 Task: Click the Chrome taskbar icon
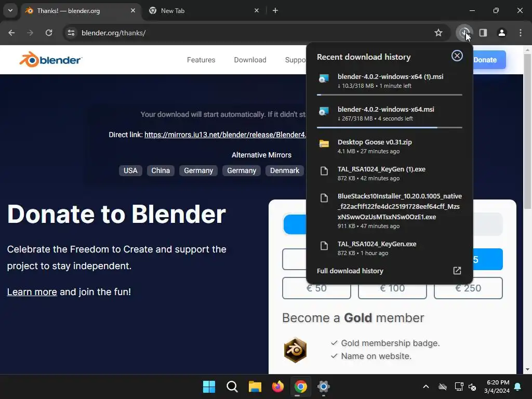[x=301, y=387]
